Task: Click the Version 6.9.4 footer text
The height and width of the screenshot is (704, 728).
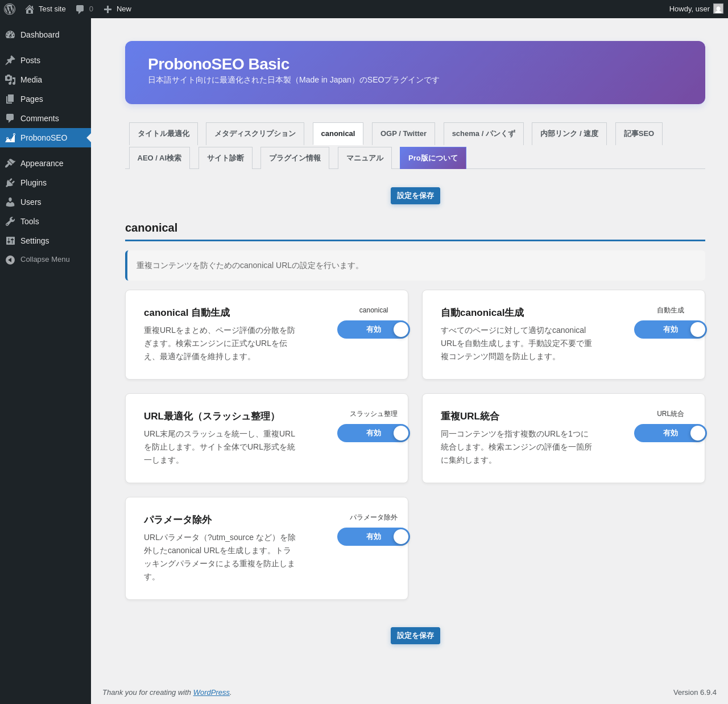Action: (x=695, y=692)
